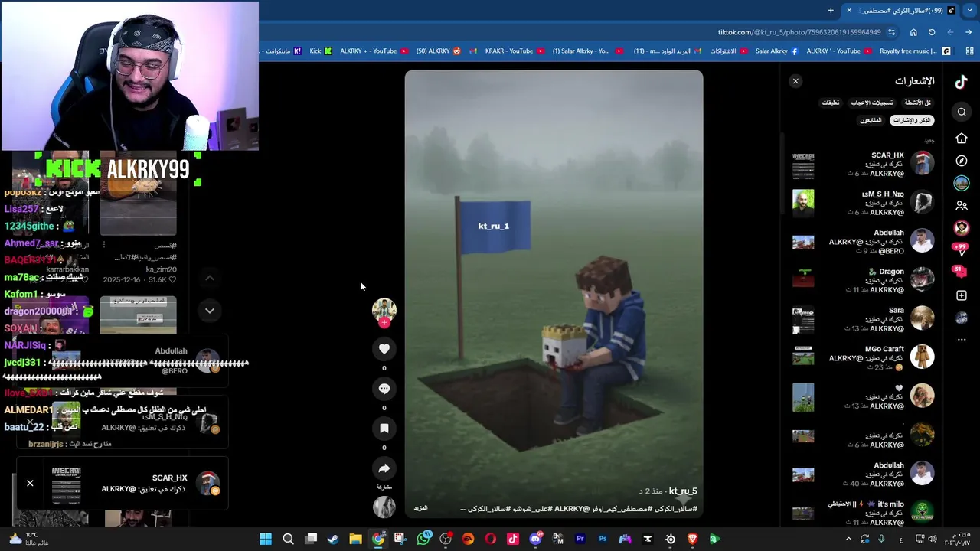Go to previous post with up arrow

209,278
